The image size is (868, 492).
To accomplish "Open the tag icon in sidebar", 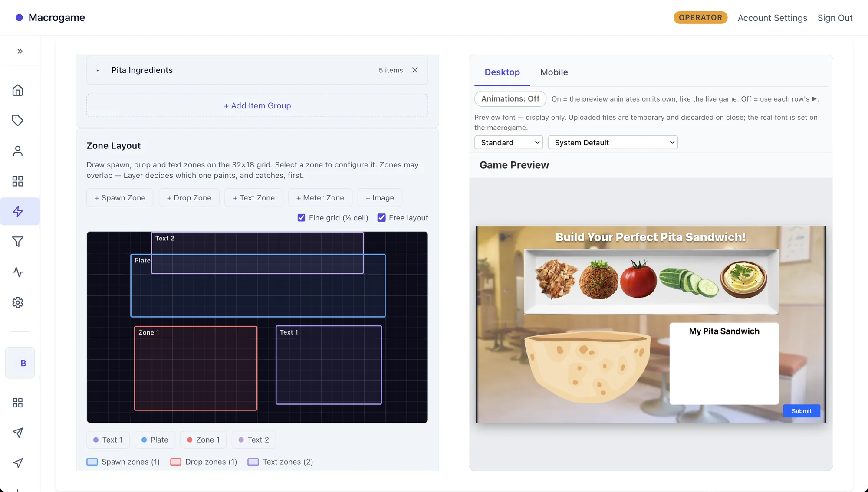I will pos(18,120).
